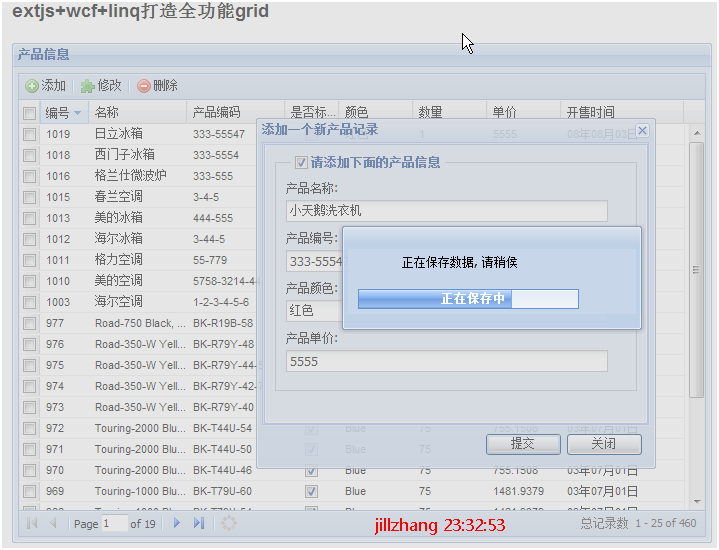Jump to last page of grid

point(198,523)
